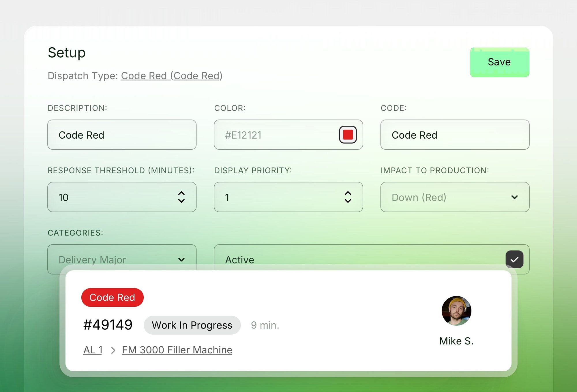This screenshot has width=577, height=392.
Task: Click the Description field containing Code Red
Action: 122,135
